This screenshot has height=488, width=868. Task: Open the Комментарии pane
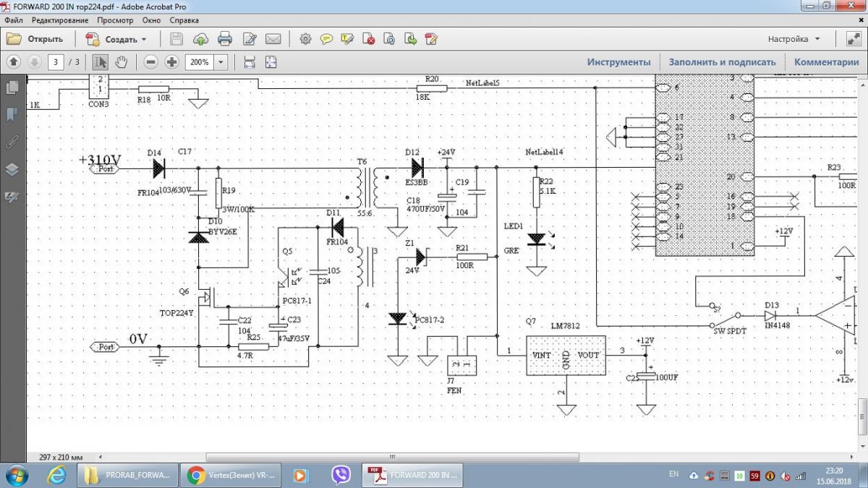tap(826, 62)
